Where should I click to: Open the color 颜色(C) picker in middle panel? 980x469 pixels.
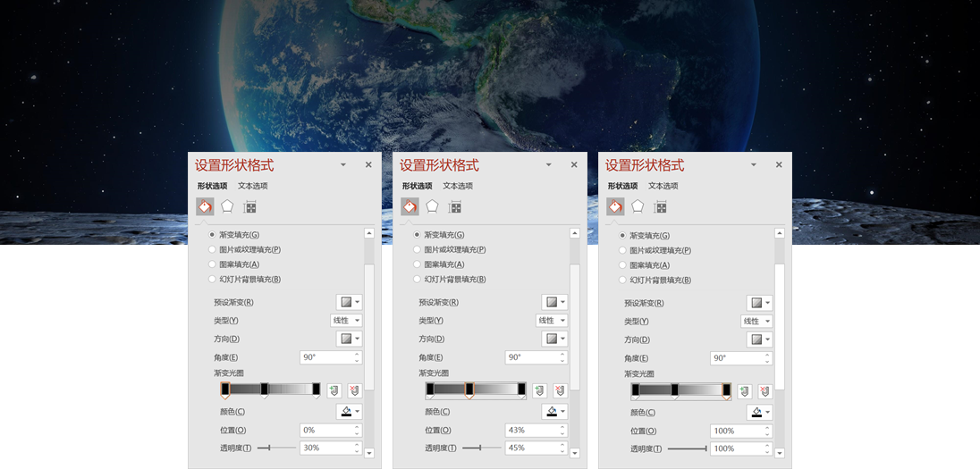click(555, 411)
